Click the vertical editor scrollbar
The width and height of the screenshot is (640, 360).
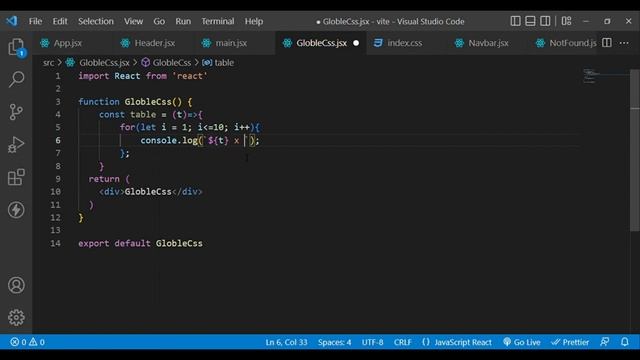(x=634, y=150)
